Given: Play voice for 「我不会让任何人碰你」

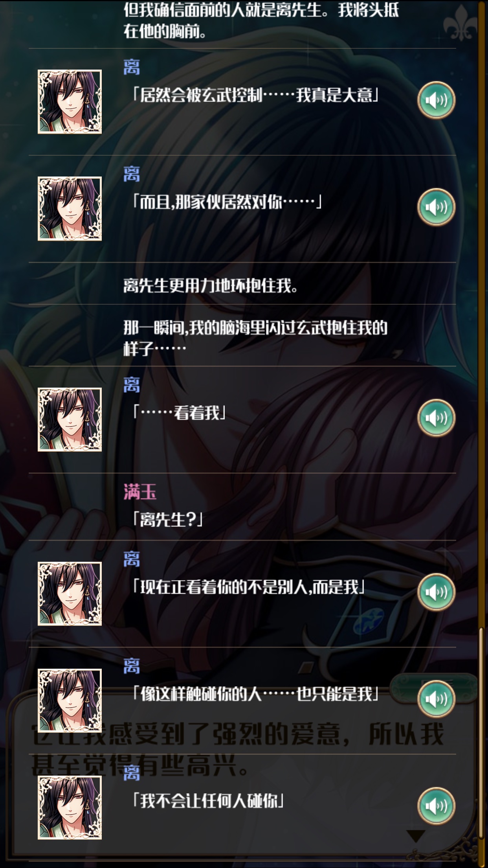Looking at the screenshot, I should 436,805.
